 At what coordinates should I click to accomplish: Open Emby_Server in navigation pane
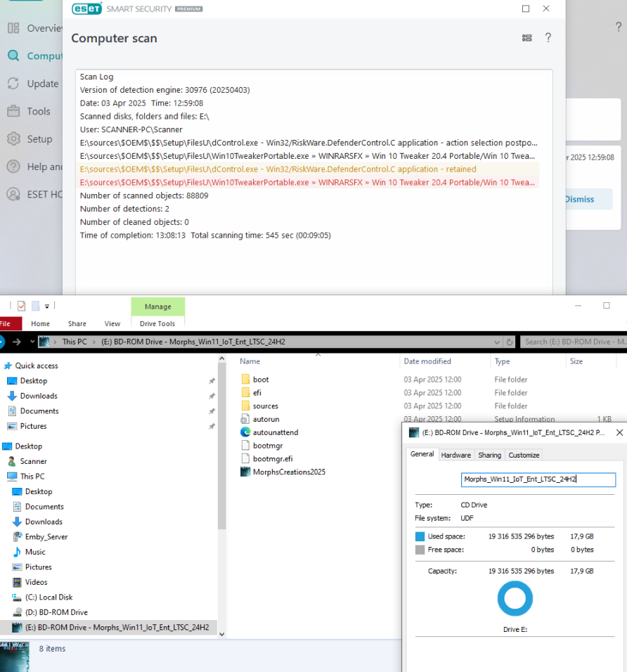pyautogui.click(x=46, y=536)
